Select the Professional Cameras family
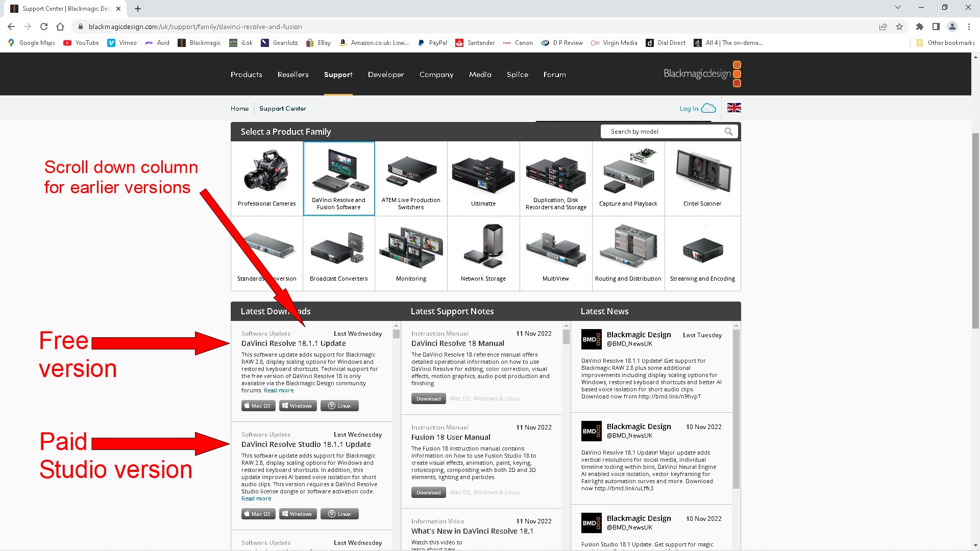The width and height of the screenshot is (980, 551). click(267, 179)
